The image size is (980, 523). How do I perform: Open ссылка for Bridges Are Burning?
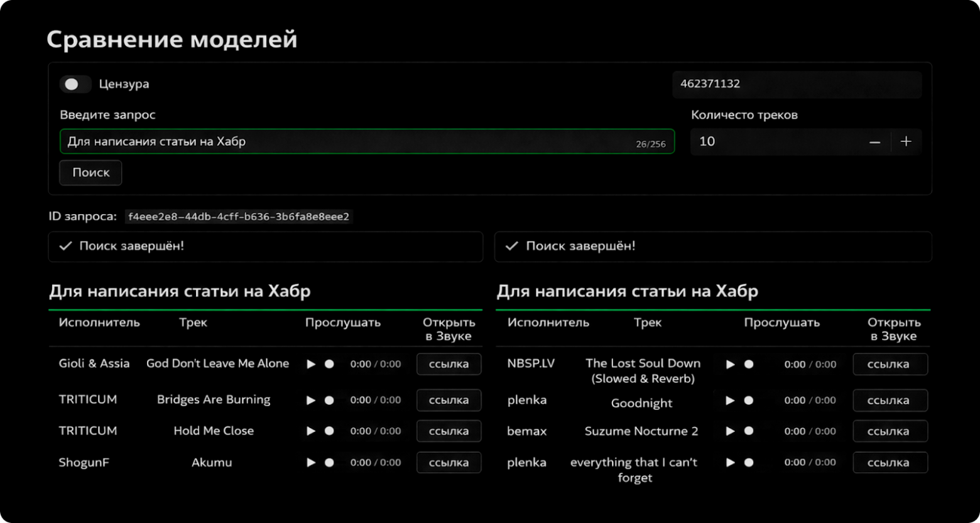coord(449,400)
